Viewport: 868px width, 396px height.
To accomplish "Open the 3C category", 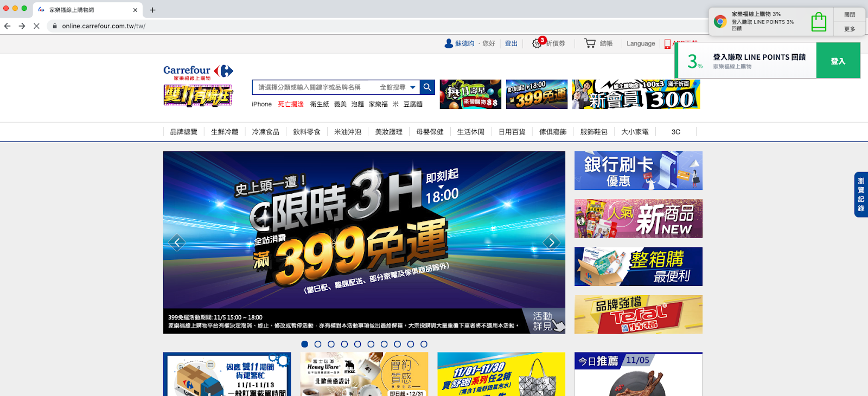I will (676, 132).
